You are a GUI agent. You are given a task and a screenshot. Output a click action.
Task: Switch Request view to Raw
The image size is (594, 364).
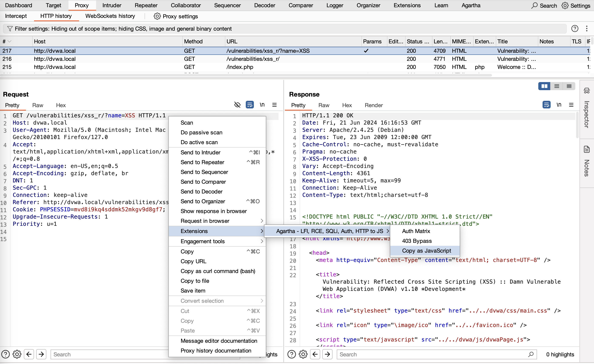pyautogui.click(x=38, y=105)
